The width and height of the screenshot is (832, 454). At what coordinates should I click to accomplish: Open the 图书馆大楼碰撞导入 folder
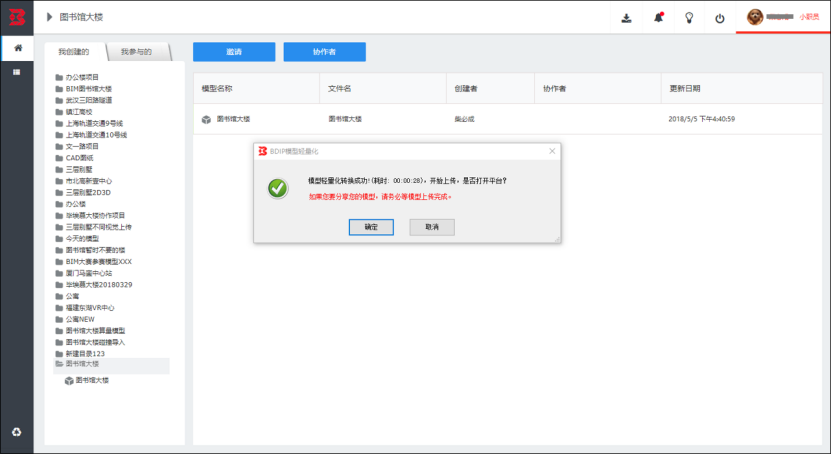click(x=96, y=343)
